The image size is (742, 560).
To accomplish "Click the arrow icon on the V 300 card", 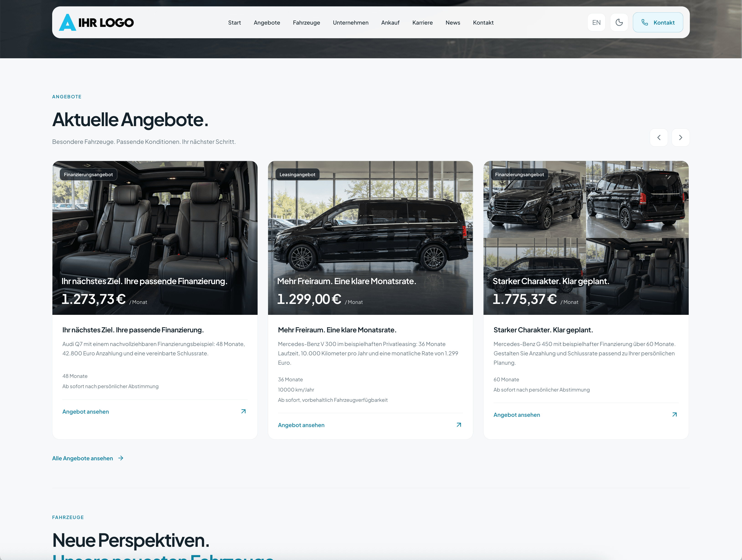I will [459, 425].
